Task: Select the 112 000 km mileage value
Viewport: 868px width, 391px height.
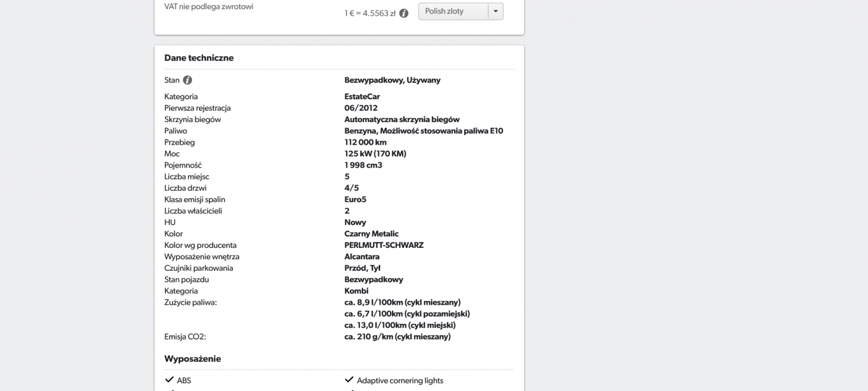Action: click(x=365, y=143)
